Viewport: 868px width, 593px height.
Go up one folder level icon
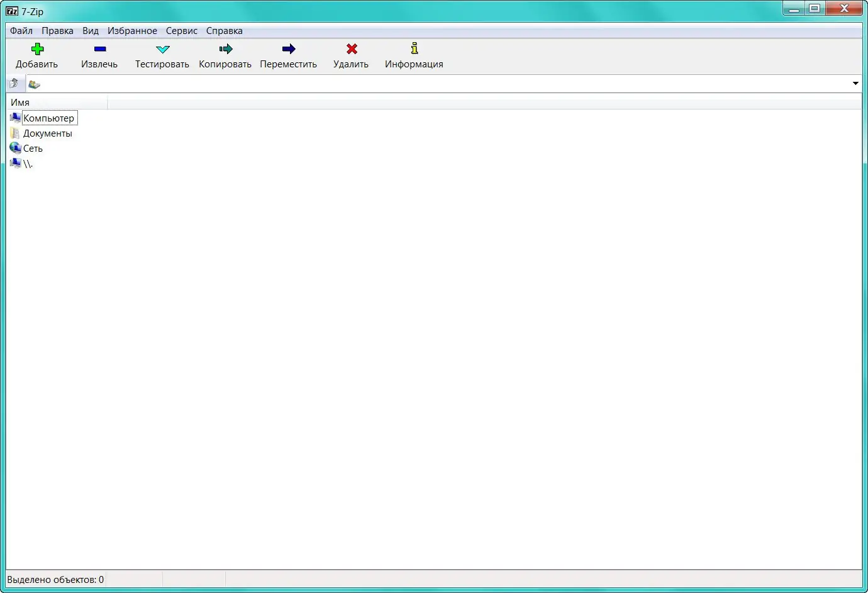tap(14, 83)
